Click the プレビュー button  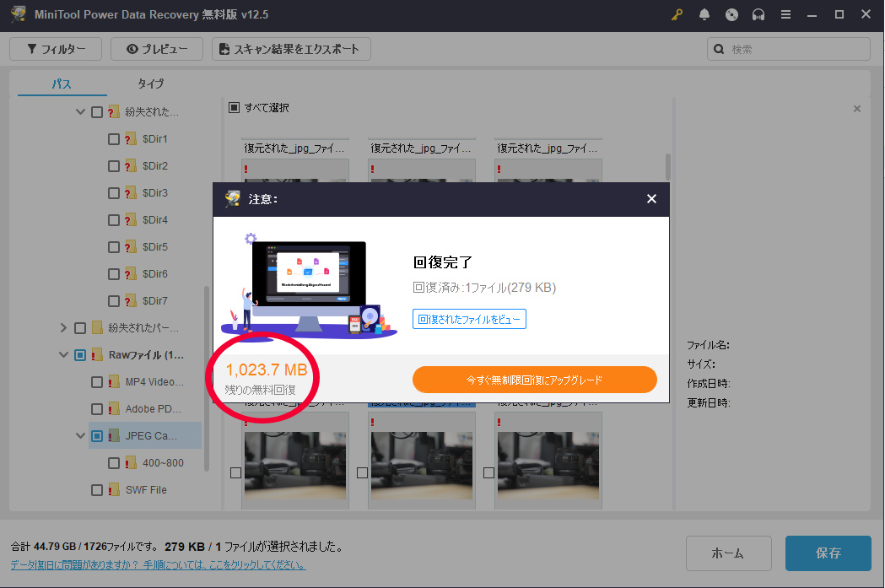tap(157, 49)
